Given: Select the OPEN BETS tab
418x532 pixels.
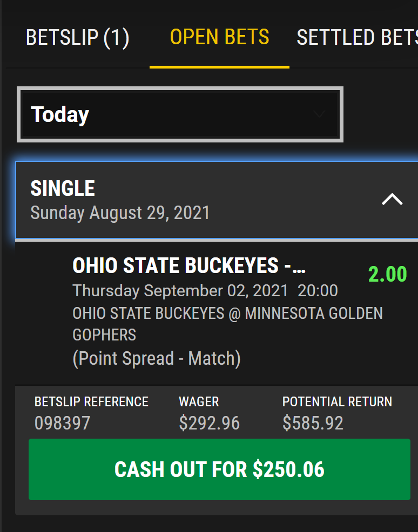Looking at the screenshot, I should click(219, 37).
